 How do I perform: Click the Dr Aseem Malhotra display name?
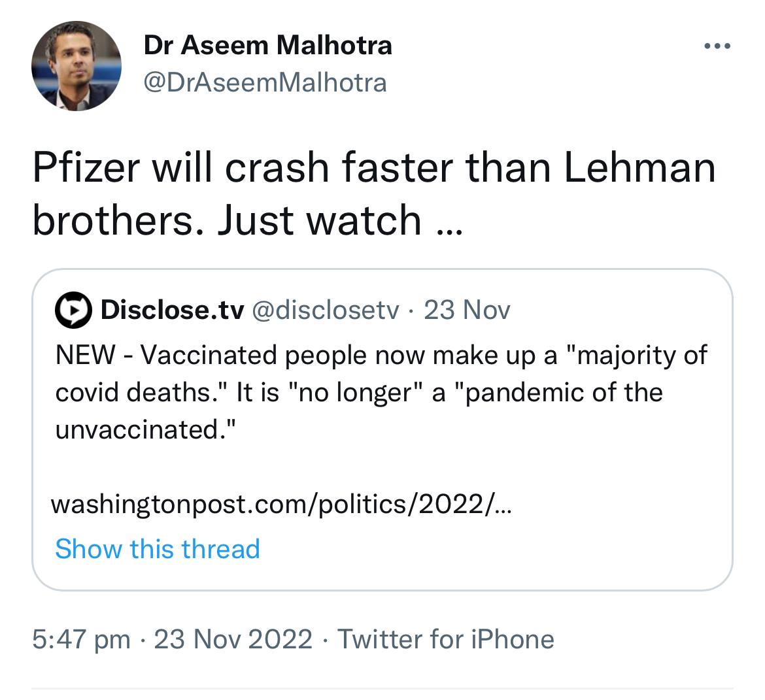click(267, 45)
